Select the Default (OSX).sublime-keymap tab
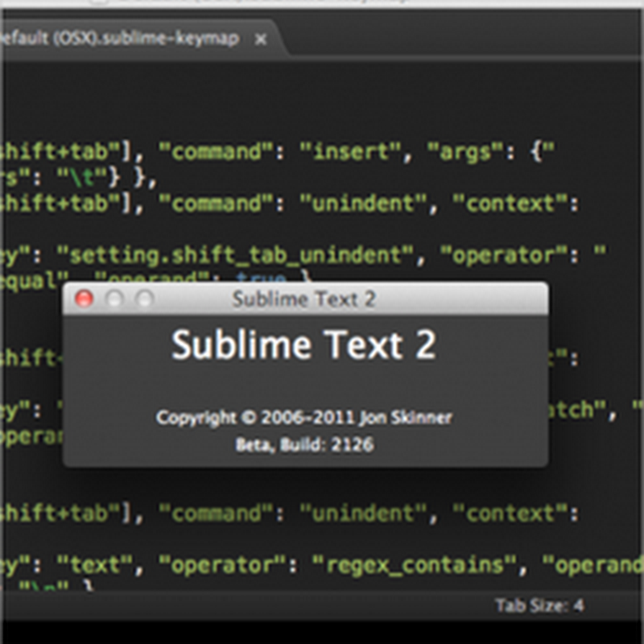The height and width of the screenshot is (644, 644). (x=139, y=39)
